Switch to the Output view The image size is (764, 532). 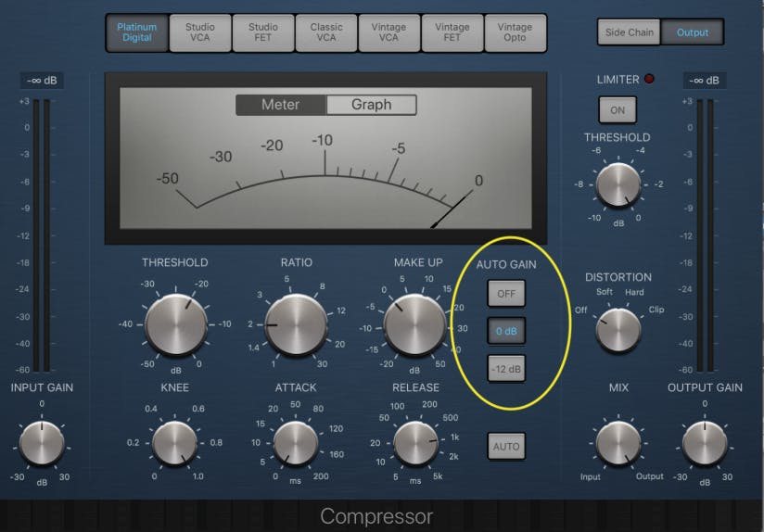pyautogui.click(x=692, y=32)
